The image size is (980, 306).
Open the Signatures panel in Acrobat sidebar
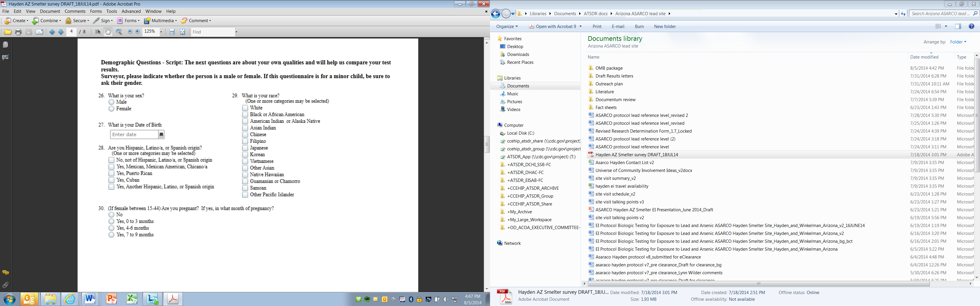[6, 57]
